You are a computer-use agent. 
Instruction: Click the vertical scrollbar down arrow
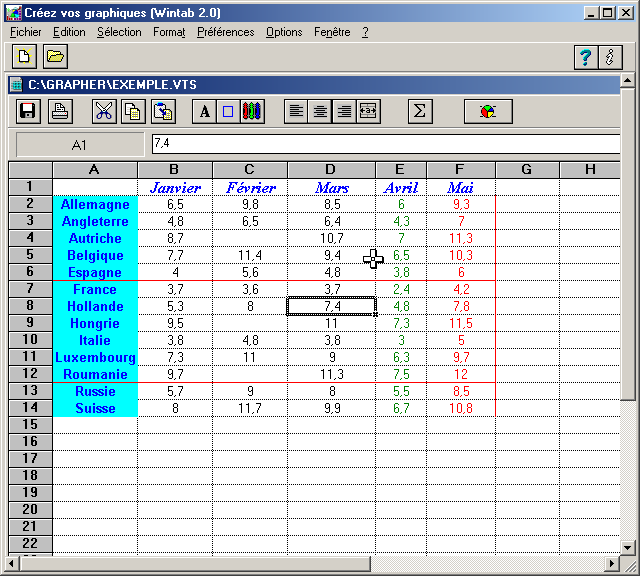627,546
